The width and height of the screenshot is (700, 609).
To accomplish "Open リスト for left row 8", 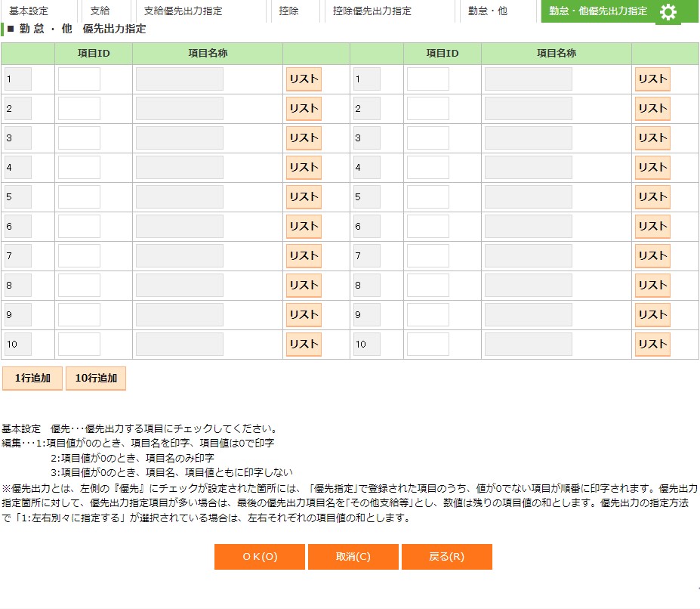I will pyautogui.click(x=304, y=286).
